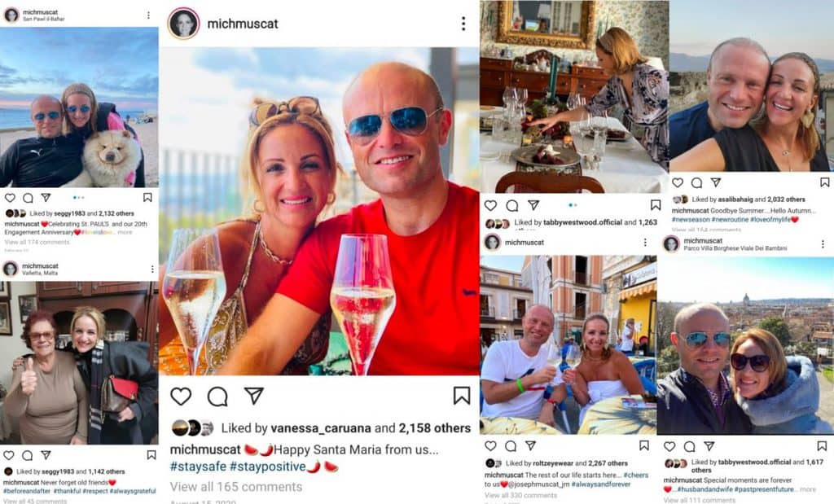Image resolution: width=834 pixels, height=504 pixels.
Task: Share the Happy Santa Maria post
Action: [254, 396]
